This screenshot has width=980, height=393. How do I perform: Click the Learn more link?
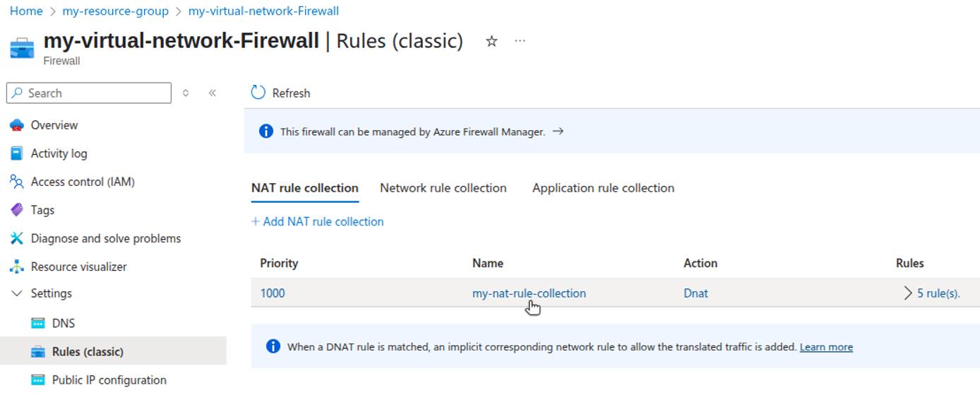826,347
